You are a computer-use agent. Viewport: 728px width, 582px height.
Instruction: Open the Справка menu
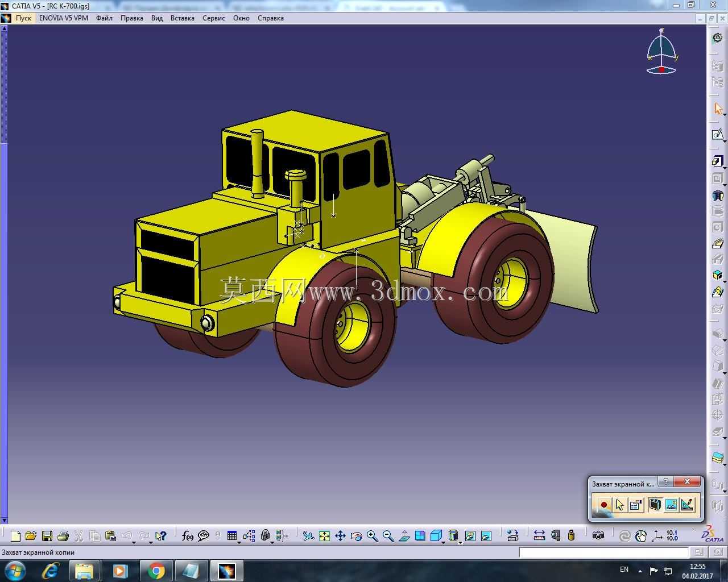[x=271, y=18]
